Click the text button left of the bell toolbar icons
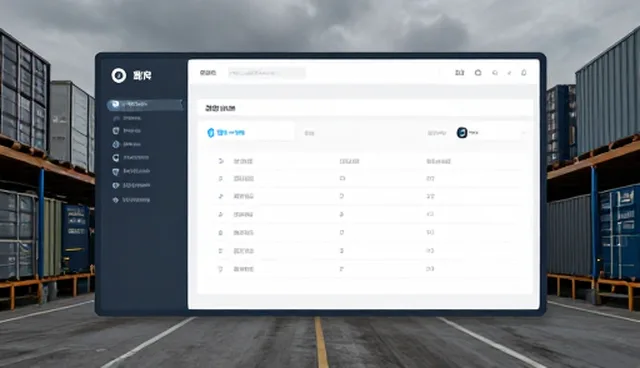Screen dimensions: 640x368 [x=460, y=73]
